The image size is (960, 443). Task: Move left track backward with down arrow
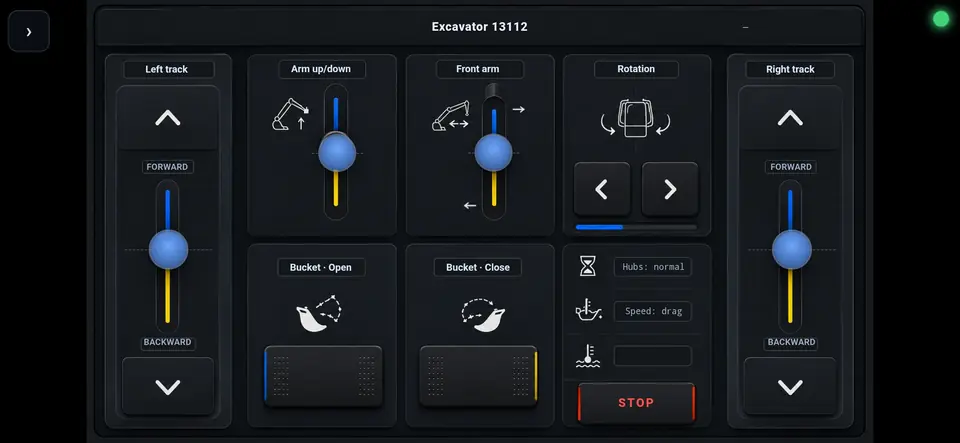click(x=168, y=387)
